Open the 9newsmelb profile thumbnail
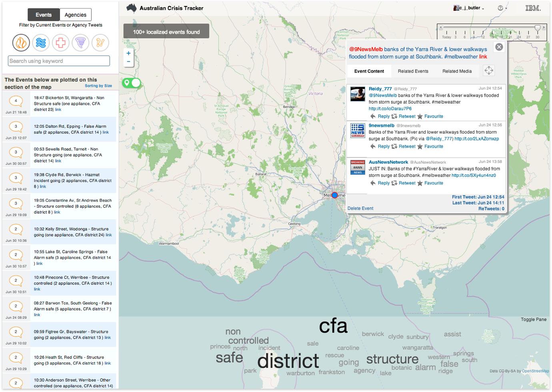The width and height of the screenshot is (552, 392). (x=358, y=130)
